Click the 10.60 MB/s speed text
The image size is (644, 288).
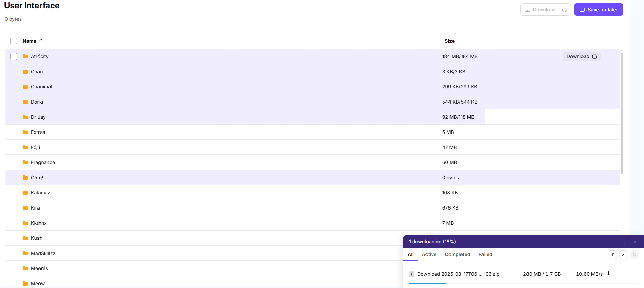tap(589, 274)
